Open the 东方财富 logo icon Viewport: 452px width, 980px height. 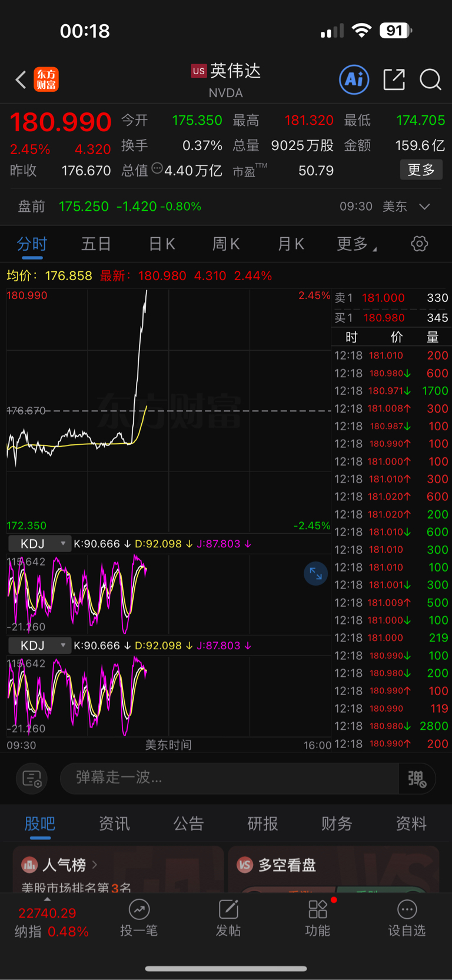46,79
